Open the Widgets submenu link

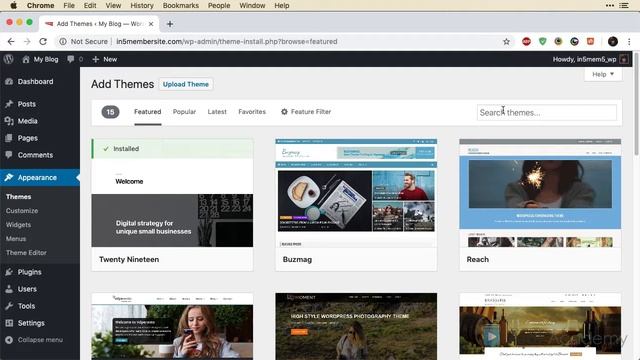18,224
